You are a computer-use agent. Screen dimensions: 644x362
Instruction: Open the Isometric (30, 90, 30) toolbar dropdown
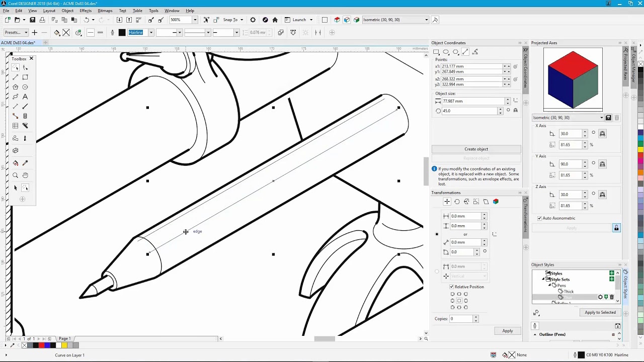click(427, 20)
